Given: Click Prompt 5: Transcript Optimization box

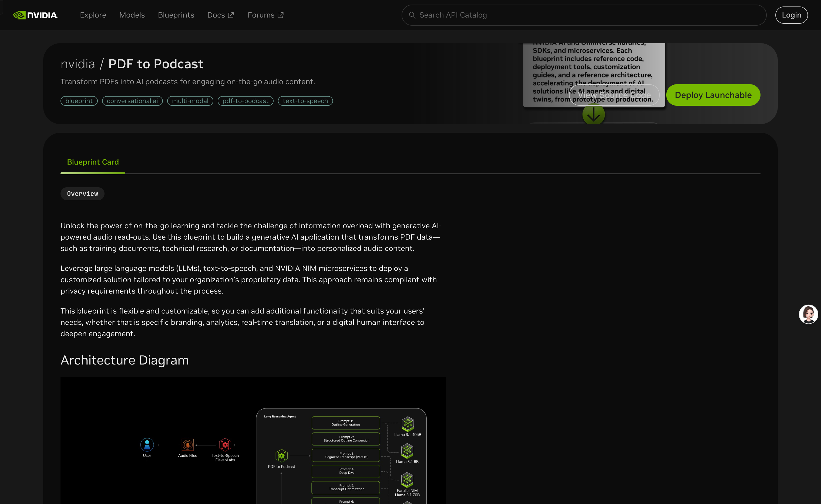Looking at the screenshot, I should [346, 487].
